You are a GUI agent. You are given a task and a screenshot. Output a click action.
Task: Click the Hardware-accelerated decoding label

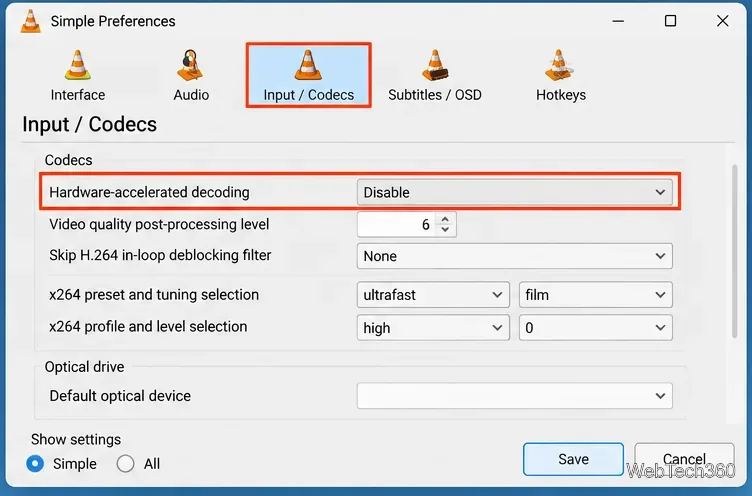[149, 192]
